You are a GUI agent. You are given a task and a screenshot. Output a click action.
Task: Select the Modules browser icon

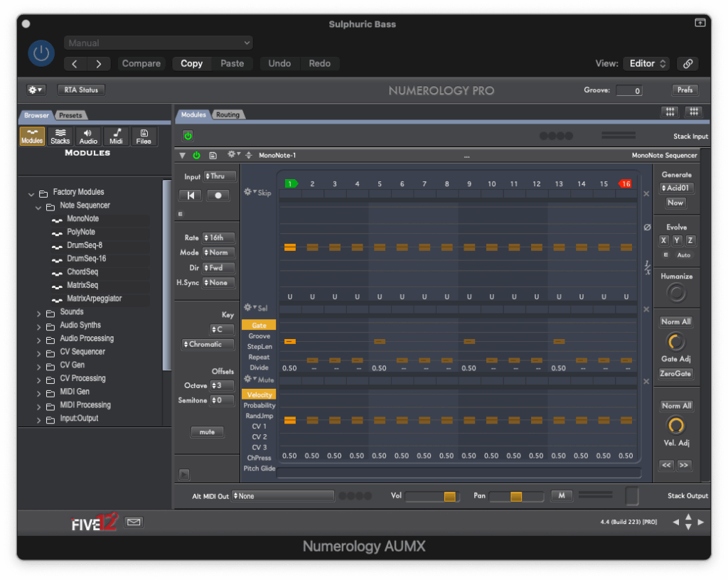32,136
